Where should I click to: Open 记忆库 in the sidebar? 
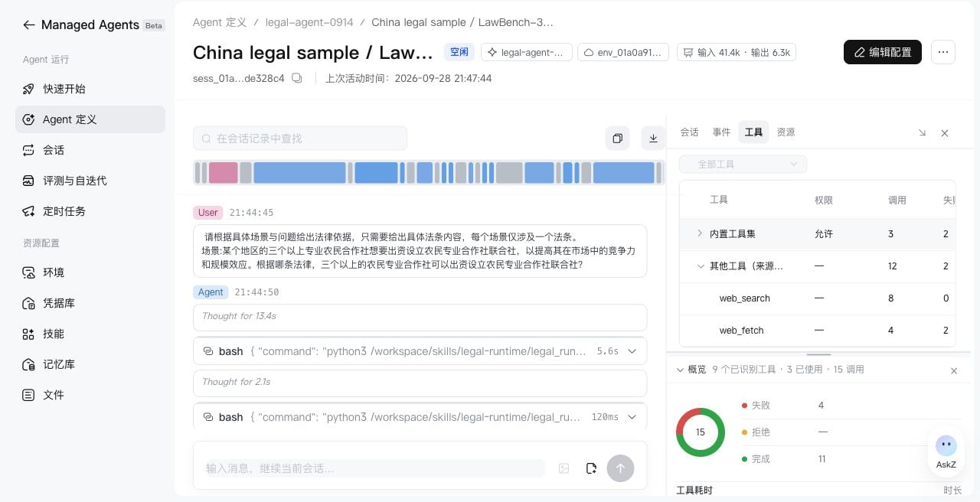pos(90,364)
